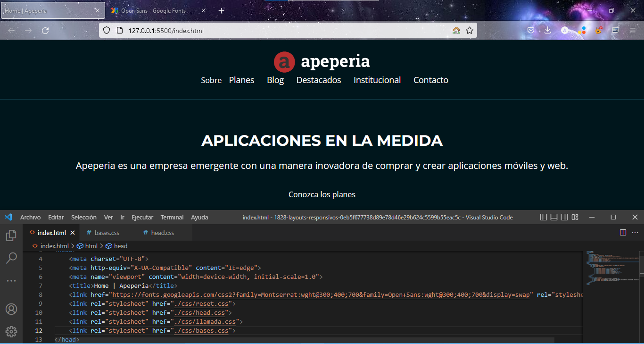Show additional views ellipsis in activity bar
Screen dimensions: 644x344
(11, 281)
